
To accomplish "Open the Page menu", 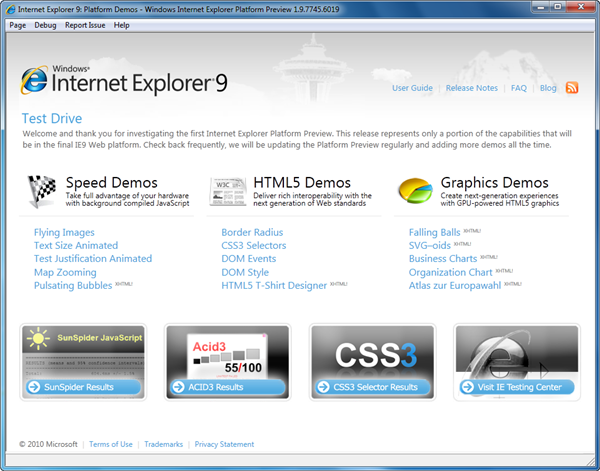I will click(x=17, y=25).
